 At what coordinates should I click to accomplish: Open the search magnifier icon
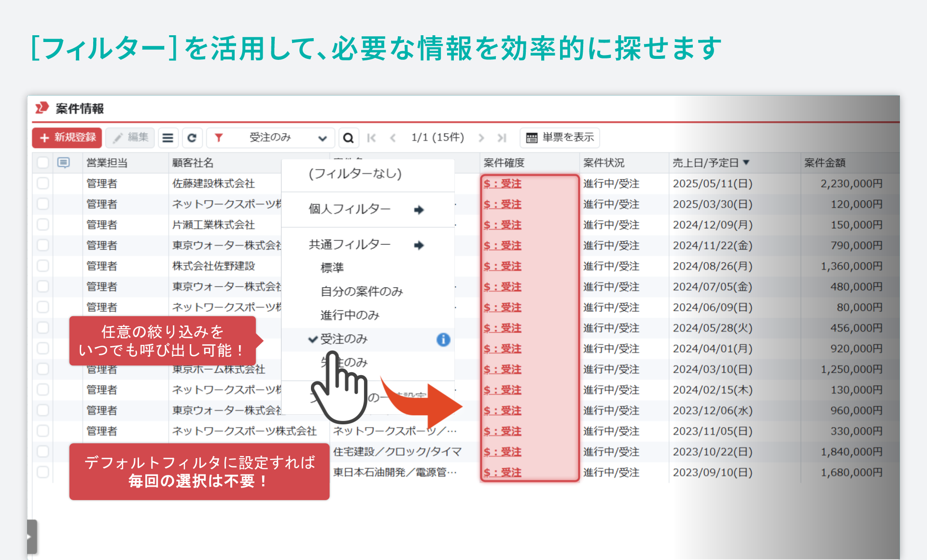(349, 138)
